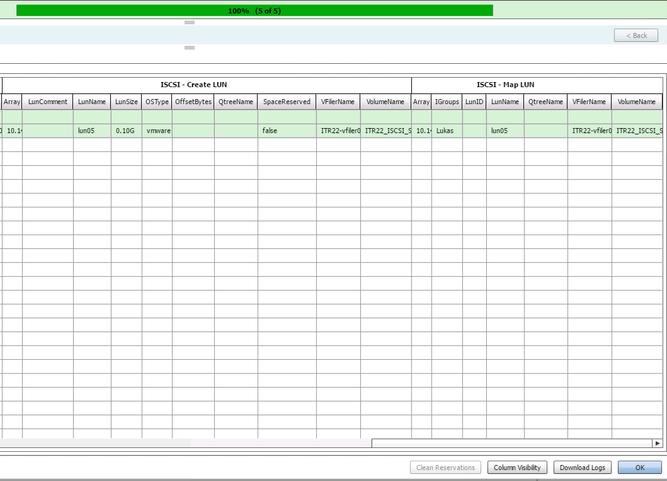Open Download Logs
The height and width of the screenshot is (481, 667).
point(582,467)
